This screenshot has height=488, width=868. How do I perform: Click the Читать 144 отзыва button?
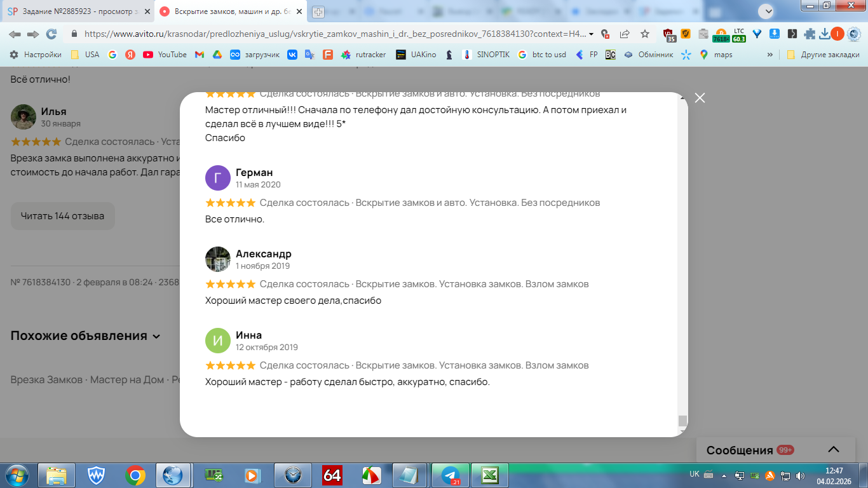pos(62,216)
